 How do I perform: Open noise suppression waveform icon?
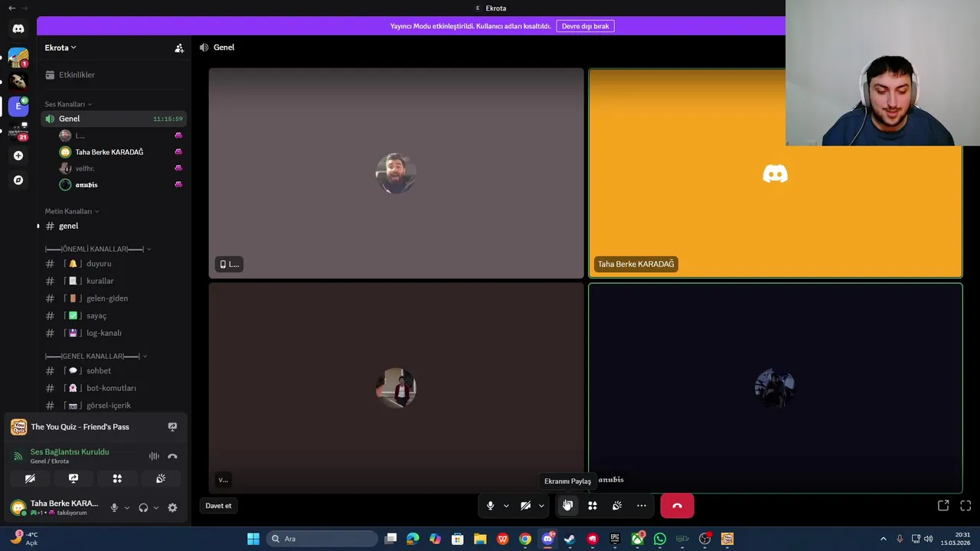tap(154, 456)
